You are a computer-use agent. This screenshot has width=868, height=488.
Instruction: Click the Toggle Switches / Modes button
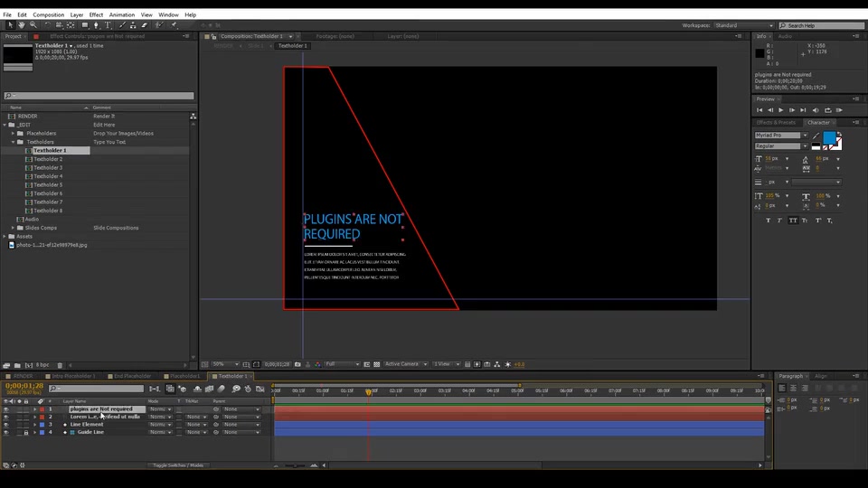tap(178, 465)
